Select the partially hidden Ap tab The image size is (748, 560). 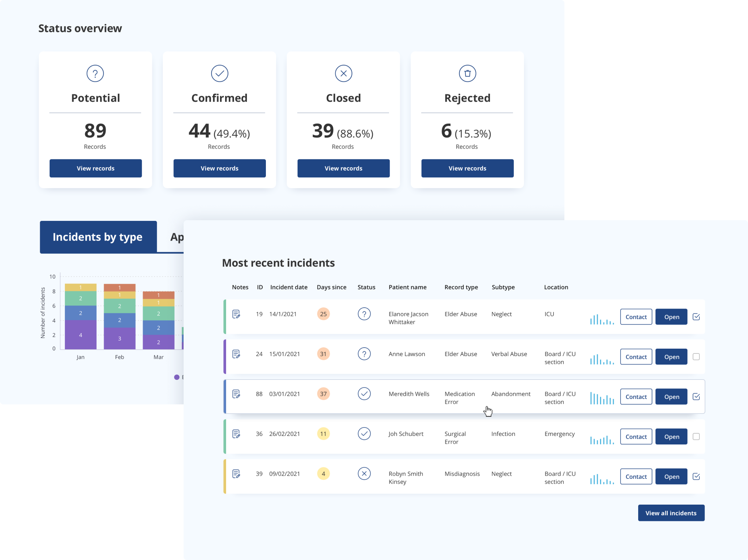pos(176,237)
